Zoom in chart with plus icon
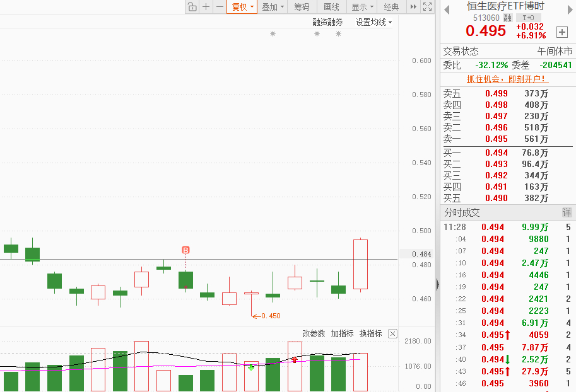The image size is (576, 392). pyautogui.click(x=206, y=6)
